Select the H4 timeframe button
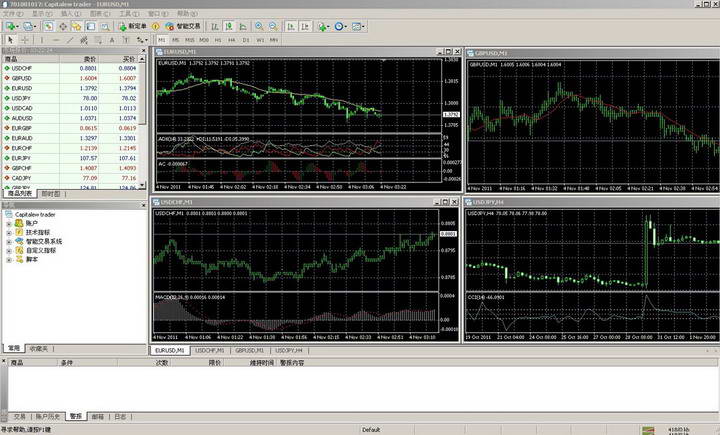The image size is (720, 435). (232, 40)
